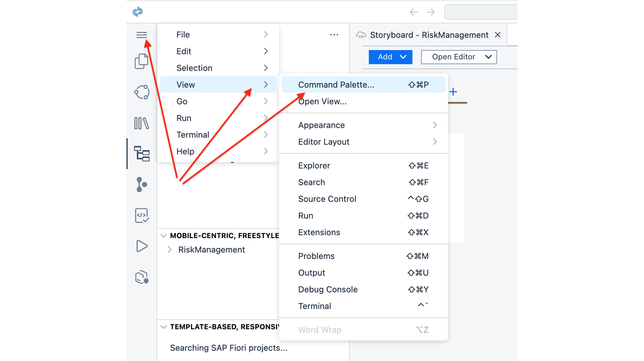Open the Selection submenu

coord(218,68)
